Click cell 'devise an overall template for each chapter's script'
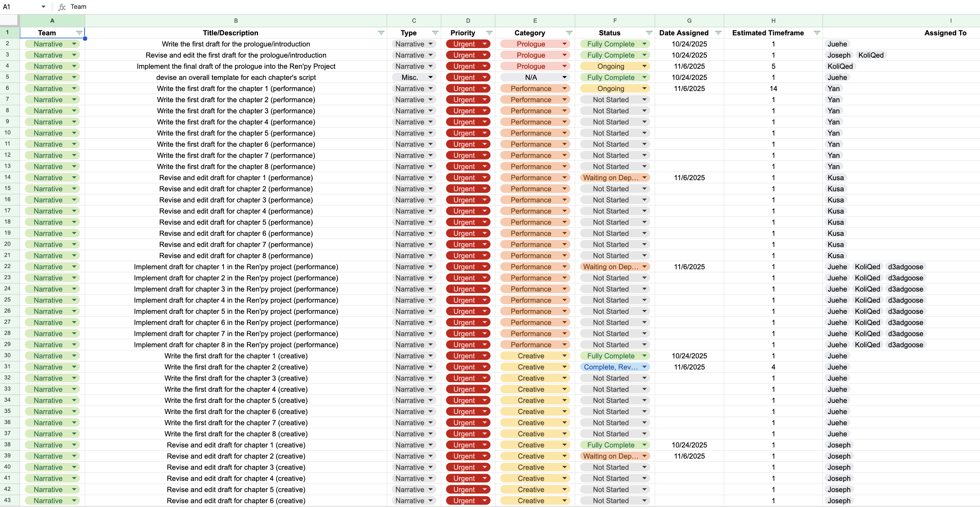 [x=236, y=78]
